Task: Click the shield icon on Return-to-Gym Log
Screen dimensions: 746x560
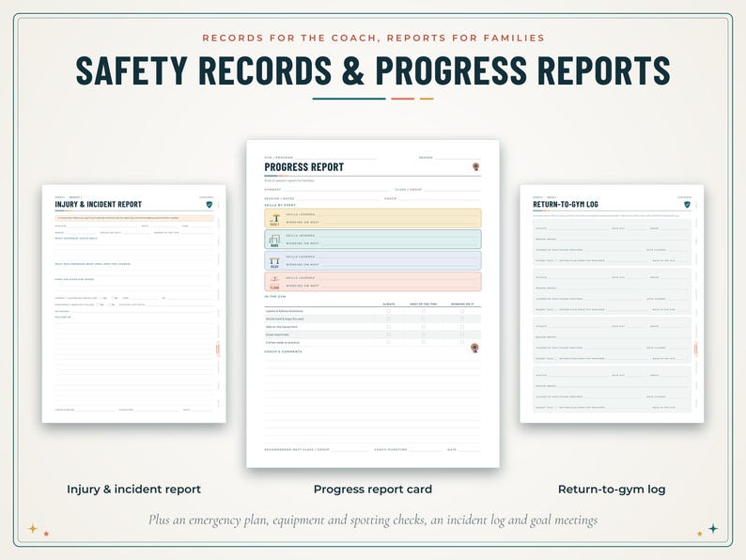Action: click(687, 205)
